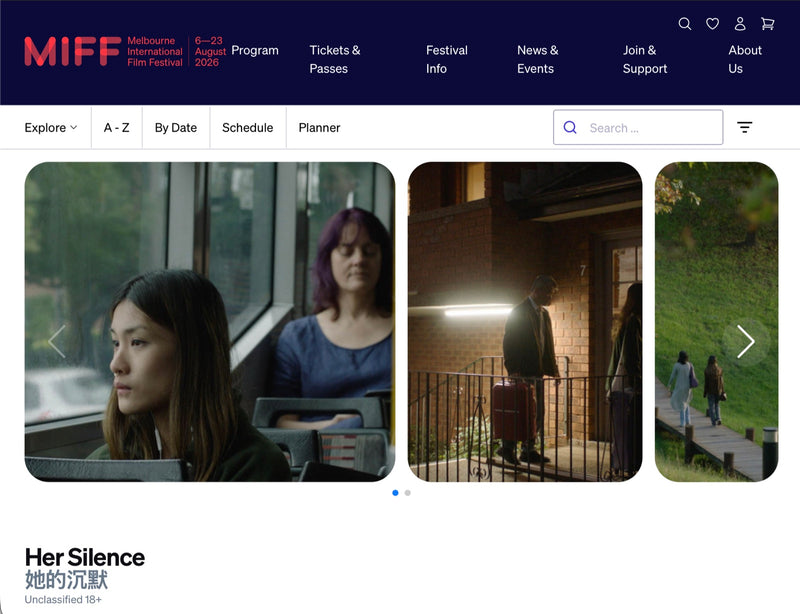The height and width of the screenshot is (614, 800).
Task: Click the 6—23 August 2026 dates
Action: pyautogui.click(x=210, y=52)
